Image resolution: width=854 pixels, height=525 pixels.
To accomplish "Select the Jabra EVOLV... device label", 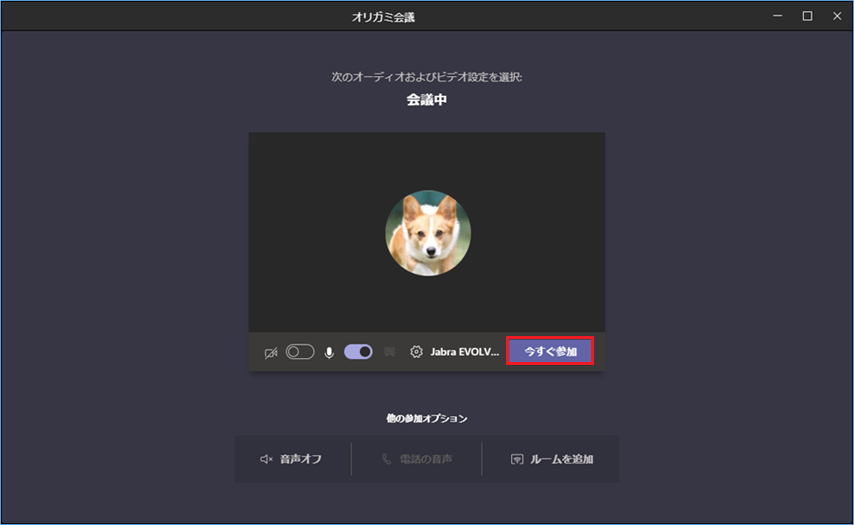I will click(x=465, y=352).
